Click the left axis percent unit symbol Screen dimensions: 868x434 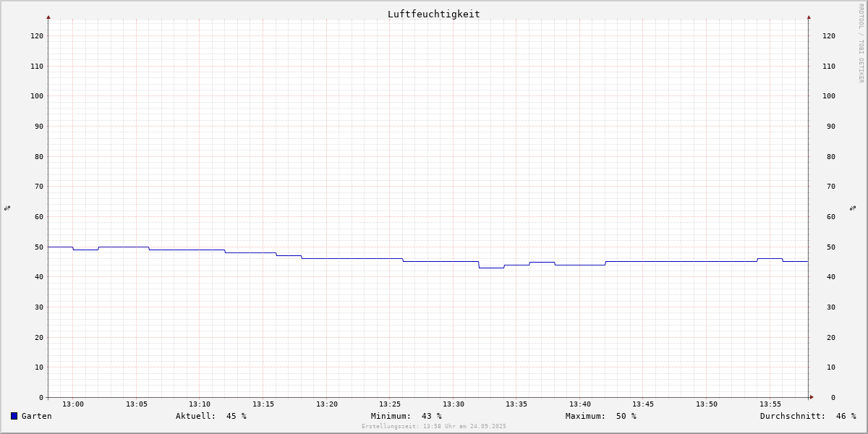pos(7,208)
